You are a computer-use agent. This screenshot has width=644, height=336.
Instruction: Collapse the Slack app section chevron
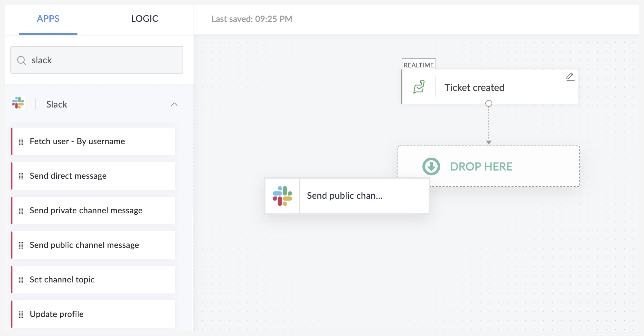pyautogui.click(x=174, y=104)
